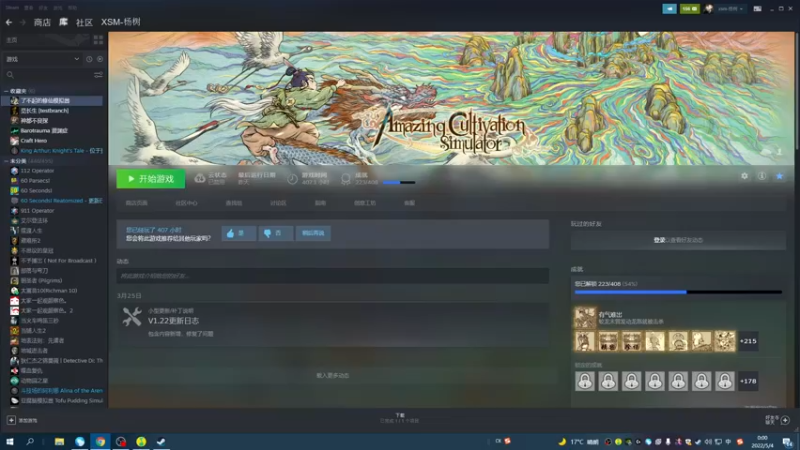Click the play time clock icon

tap(292, 179)
